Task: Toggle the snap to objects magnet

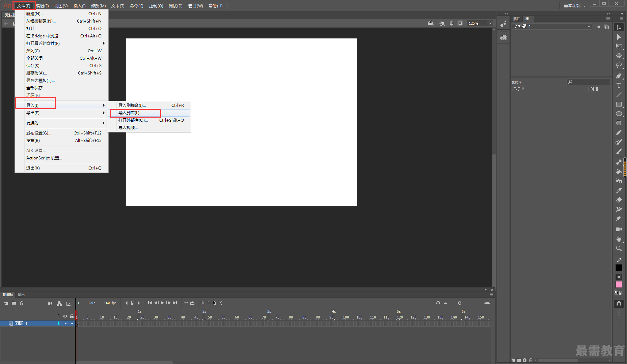Action: [619, 304]
